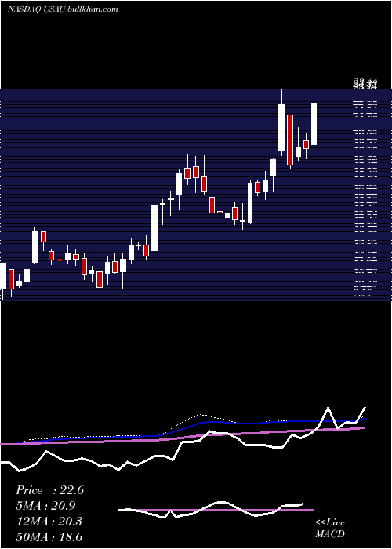This screenshot has height=549, width=392.
Task: Click the NASDAQ USAU bullkhan.com title text
Action: (x=63, y=9)
